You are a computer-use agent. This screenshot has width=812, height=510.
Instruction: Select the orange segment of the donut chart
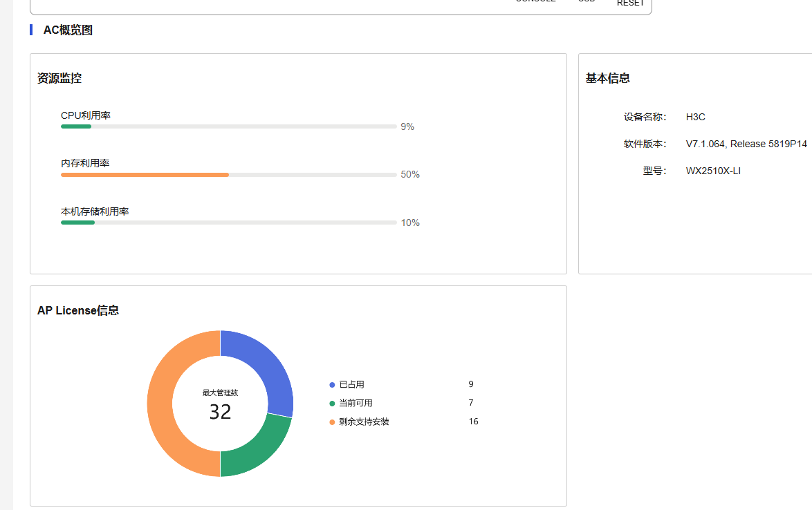click(x=162, y=404)
